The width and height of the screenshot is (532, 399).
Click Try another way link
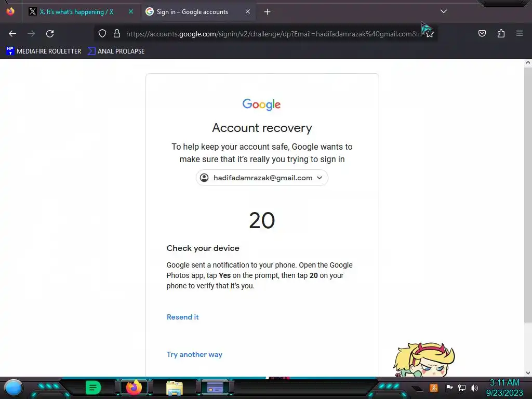[194, 354]
